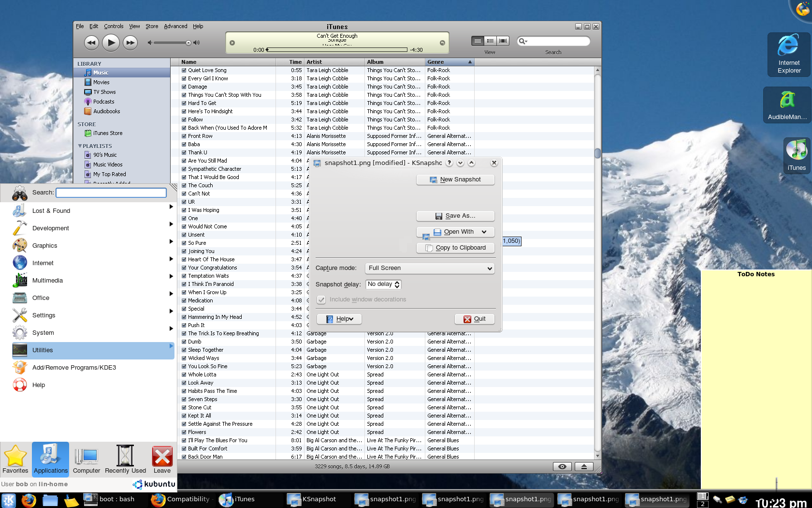
Task: Open Favorites tab in Kickoff menu
Action: 15,459
